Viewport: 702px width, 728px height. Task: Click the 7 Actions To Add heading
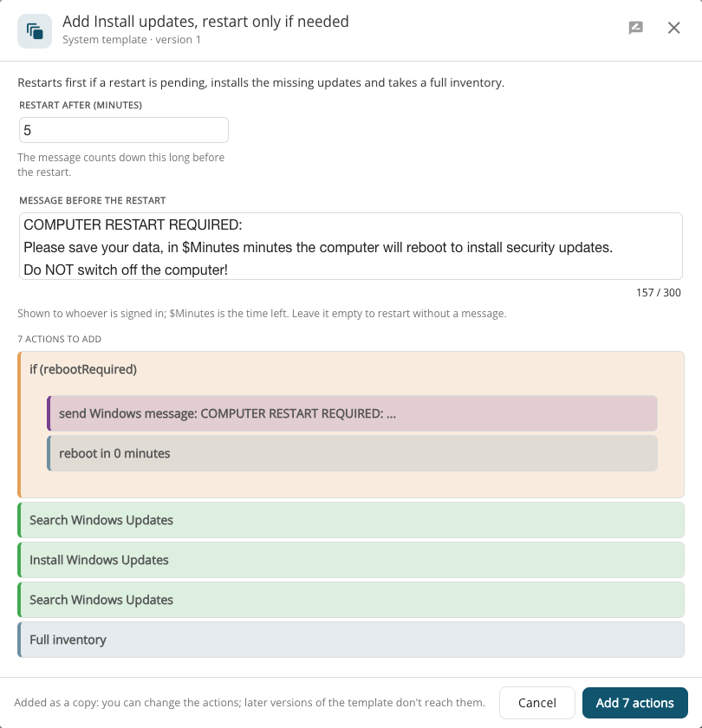click(x=60, y=339)
